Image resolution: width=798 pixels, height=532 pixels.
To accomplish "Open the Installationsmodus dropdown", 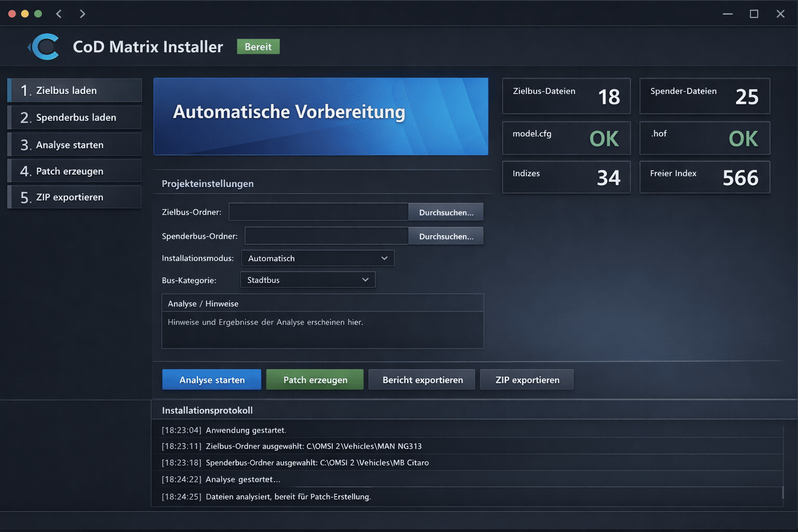I will point(317,258).
